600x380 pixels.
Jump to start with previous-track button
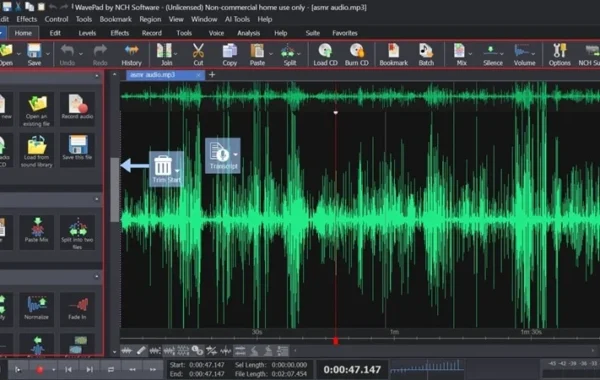pos(68,369)
